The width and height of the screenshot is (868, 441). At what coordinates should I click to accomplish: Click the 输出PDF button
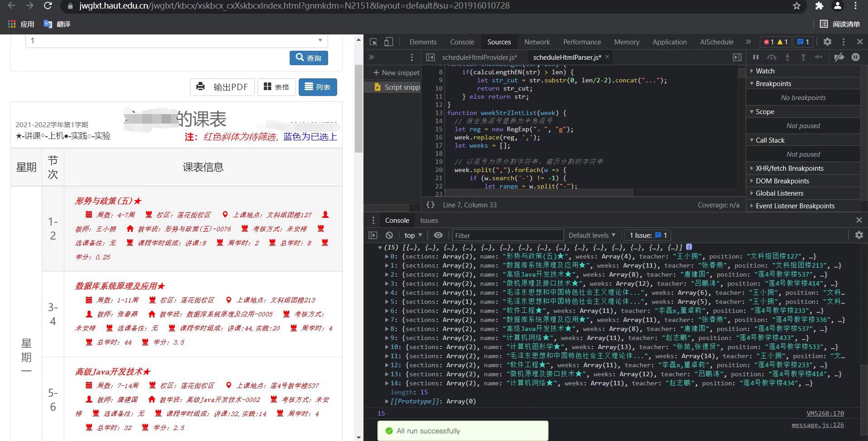pyautogui.click(x=222, y=87)
